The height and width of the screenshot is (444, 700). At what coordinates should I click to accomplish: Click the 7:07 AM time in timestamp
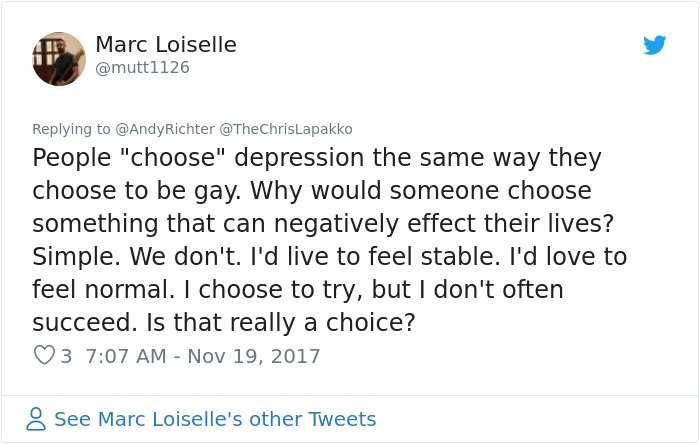pos(126,356)
